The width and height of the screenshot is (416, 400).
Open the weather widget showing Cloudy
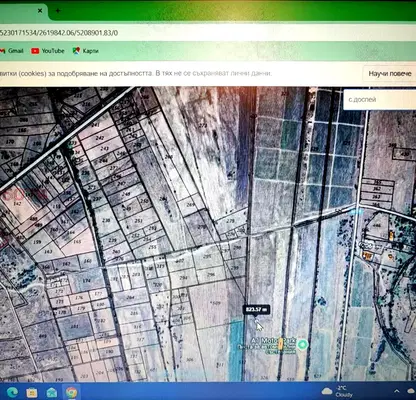[337, 391]
